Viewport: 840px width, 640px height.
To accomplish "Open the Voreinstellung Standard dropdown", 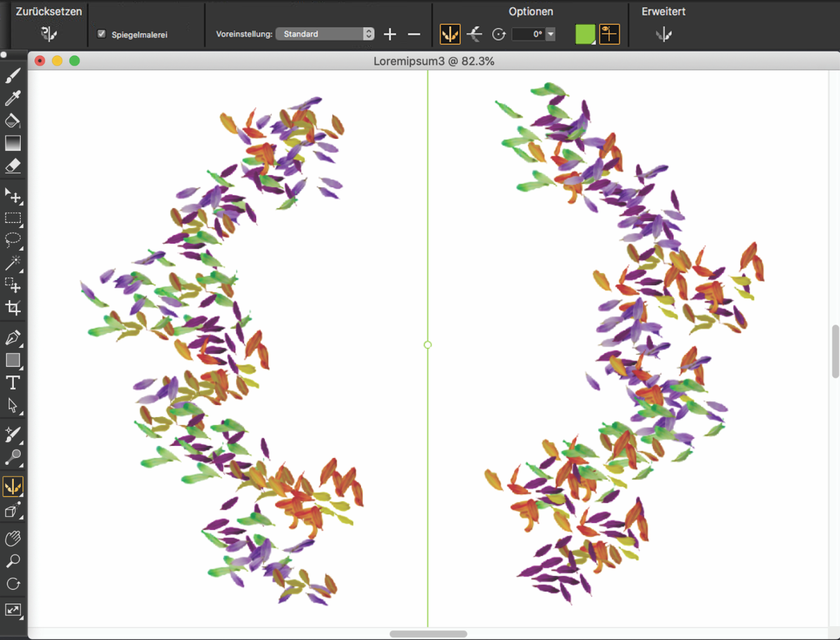I will click(x=325, y=34).
